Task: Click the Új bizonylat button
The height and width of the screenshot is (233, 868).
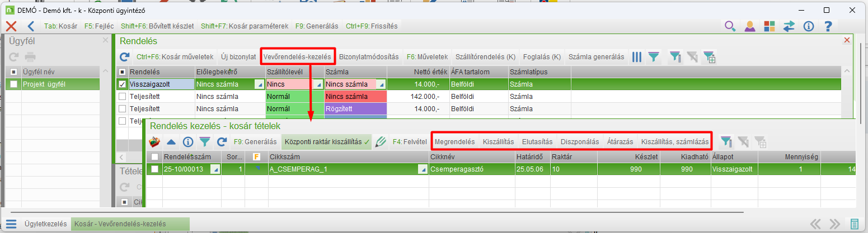Action: pyautogui.click(x=238, y=56)
